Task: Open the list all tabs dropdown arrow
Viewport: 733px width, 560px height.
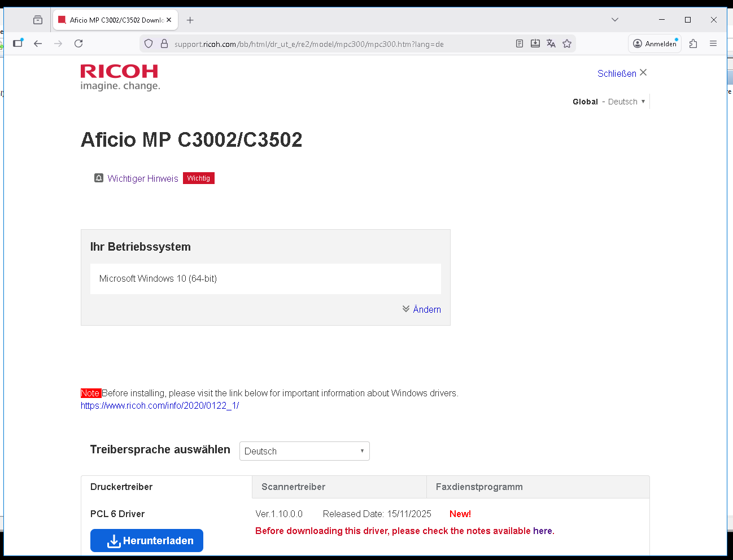Action: pos(615,20)
